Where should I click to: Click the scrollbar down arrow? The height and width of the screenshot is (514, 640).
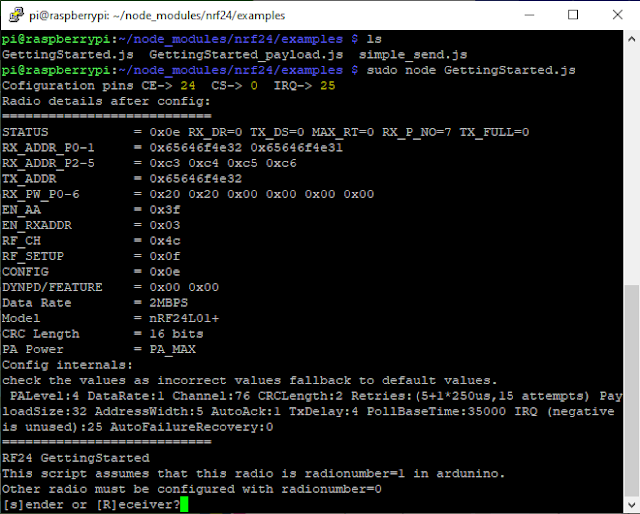pyautogui.click(x=631, y=505)
